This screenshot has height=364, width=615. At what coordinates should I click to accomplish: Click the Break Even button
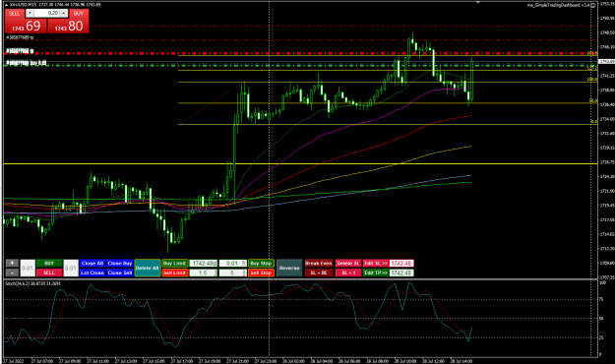tap(319, 264)
